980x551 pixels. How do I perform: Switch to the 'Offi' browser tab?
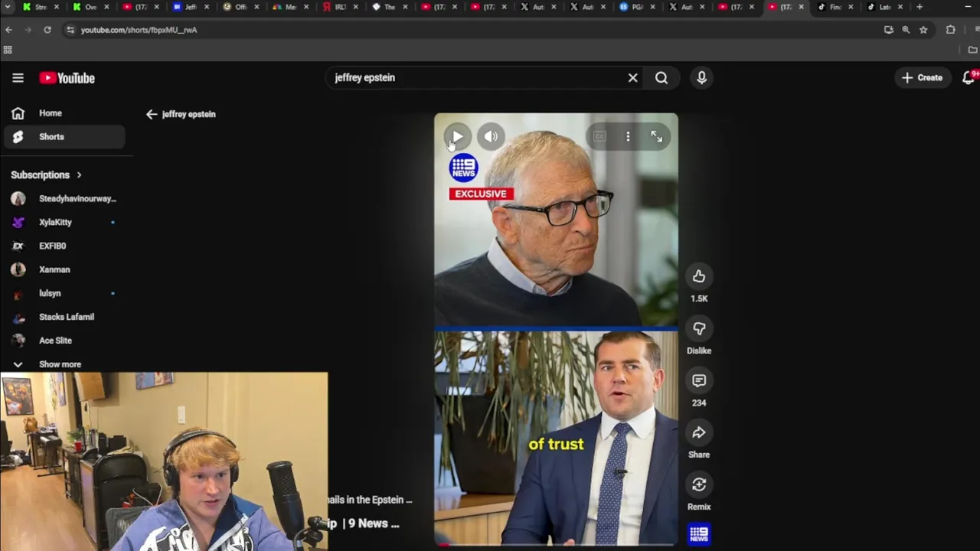[240, 7]
